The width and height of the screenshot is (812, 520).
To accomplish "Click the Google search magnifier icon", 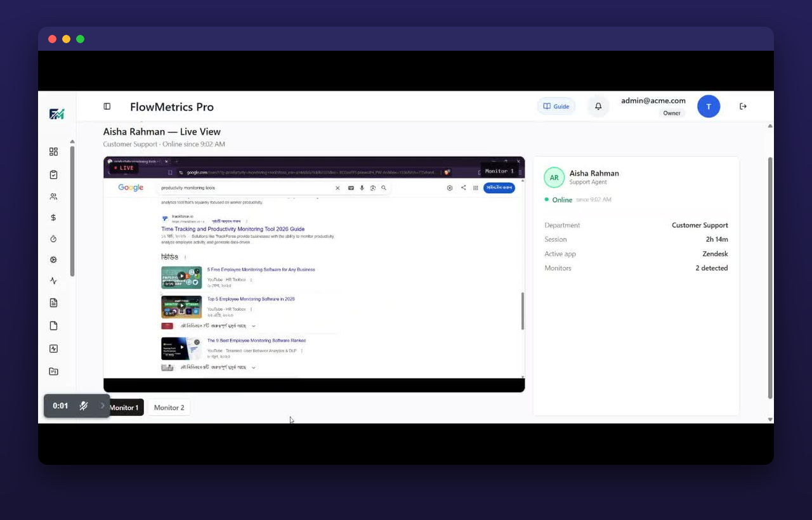I will coord(384,188).
